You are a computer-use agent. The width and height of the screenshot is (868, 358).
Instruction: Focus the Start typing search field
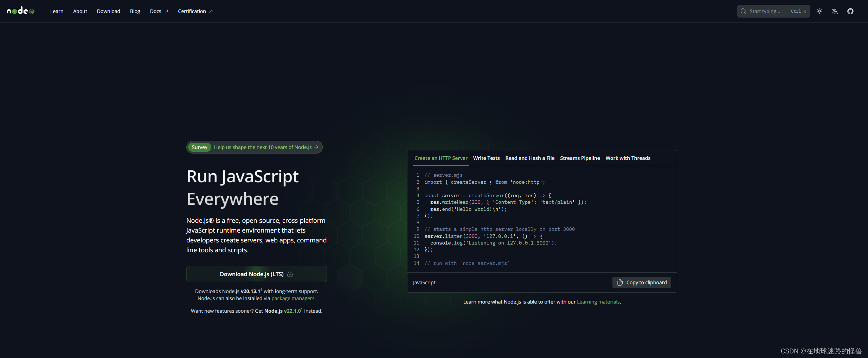coord(773,11)
